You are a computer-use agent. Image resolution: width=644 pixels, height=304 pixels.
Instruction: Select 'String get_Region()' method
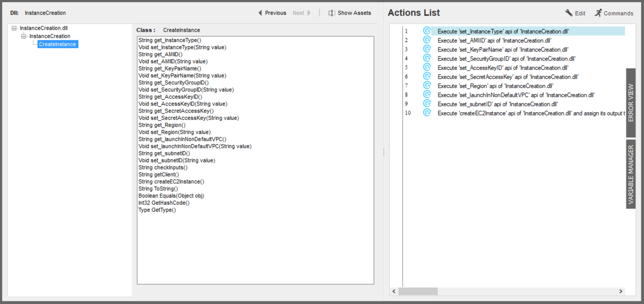[162, 125]
